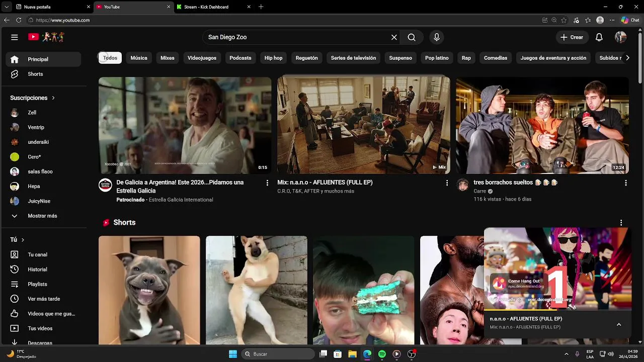Viewport: 644px width, 362px height.
Task: Open the Zell channel subscription
Action: point(43,113)
